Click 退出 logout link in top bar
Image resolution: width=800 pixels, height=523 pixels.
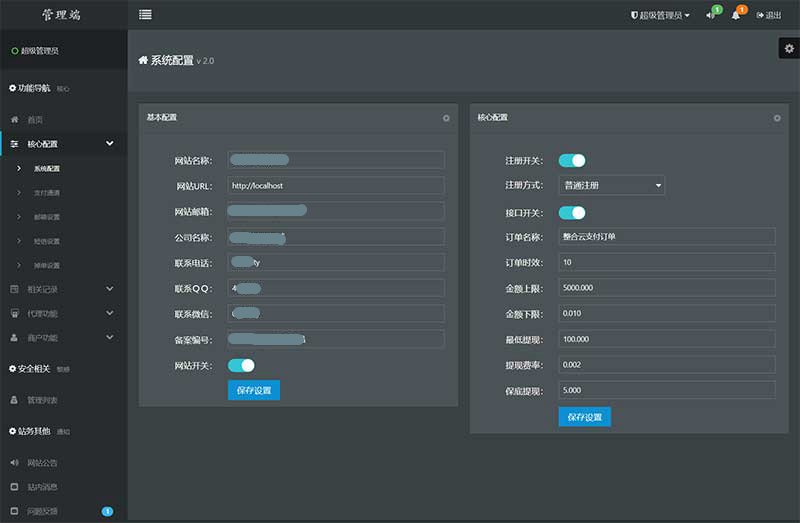768,16
